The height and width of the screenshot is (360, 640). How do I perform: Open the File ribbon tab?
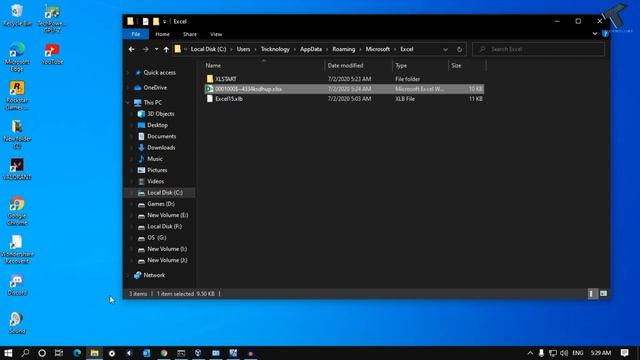[136, 34]
